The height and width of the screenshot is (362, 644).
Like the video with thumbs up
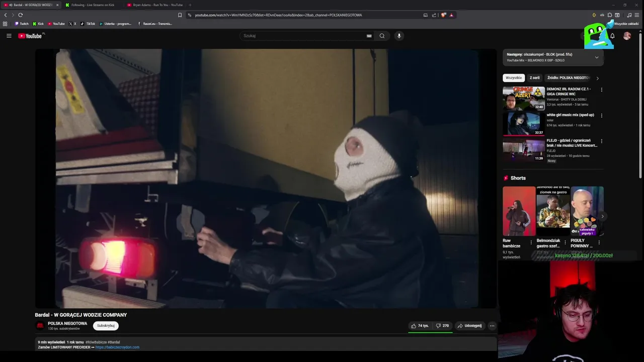(420, 326)
